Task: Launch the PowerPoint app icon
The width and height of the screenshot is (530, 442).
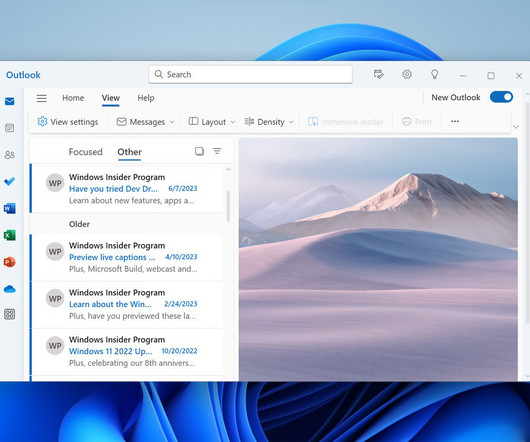Action: (x=9, y=262)
